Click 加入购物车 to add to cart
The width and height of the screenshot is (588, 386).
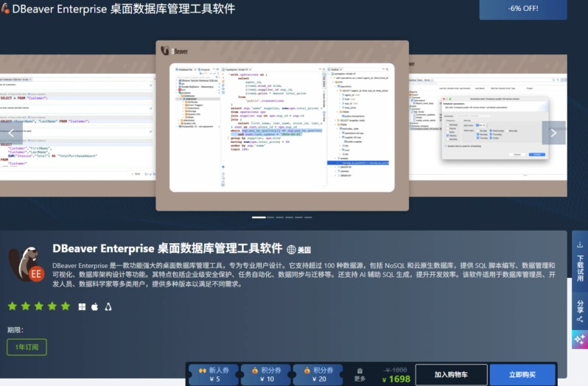451,374
